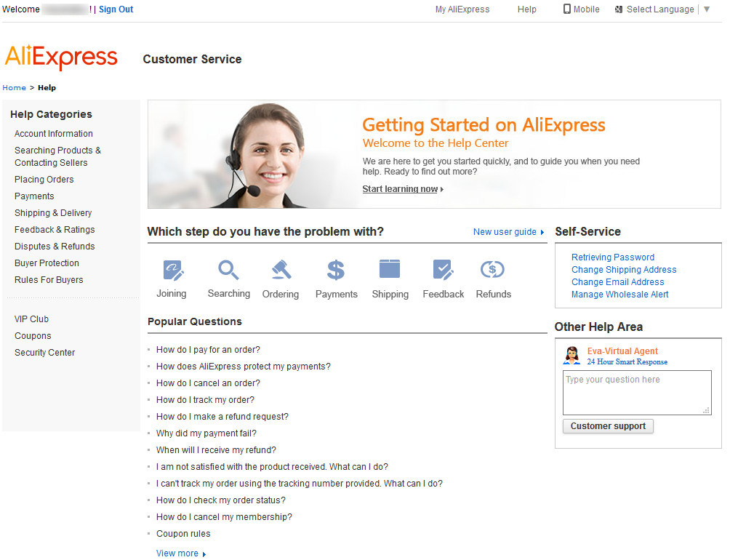Image resolution: width=738 pixels, height=560 pixels.
Task: Open the Shipping box icon
Action: [x=390, y=270]
